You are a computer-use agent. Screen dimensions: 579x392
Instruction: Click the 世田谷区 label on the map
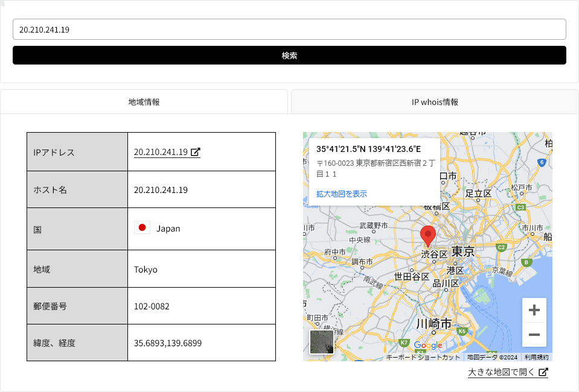[411, 277]
